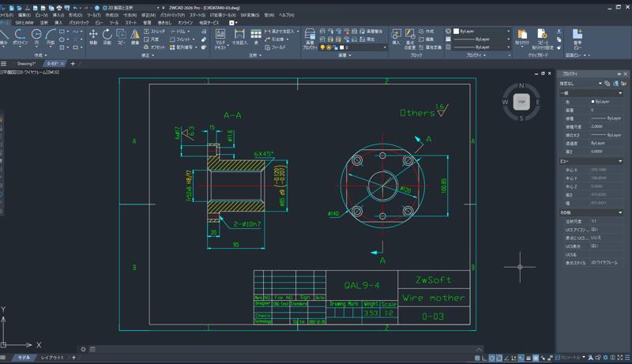This screenshot has width=632, height=364.
Task: Select the 回転 (Rotate) tool
Action: pos(107,36)
